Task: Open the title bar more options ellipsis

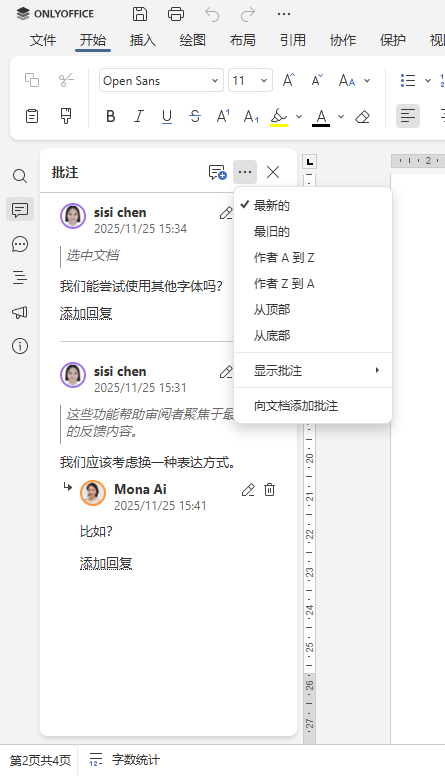Action: (284, 14)
